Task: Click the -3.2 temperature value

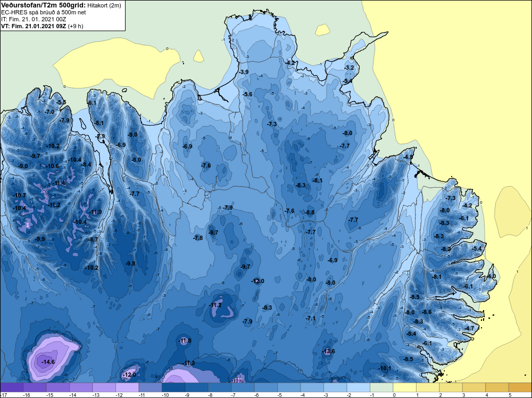Action: pos(349,68)
